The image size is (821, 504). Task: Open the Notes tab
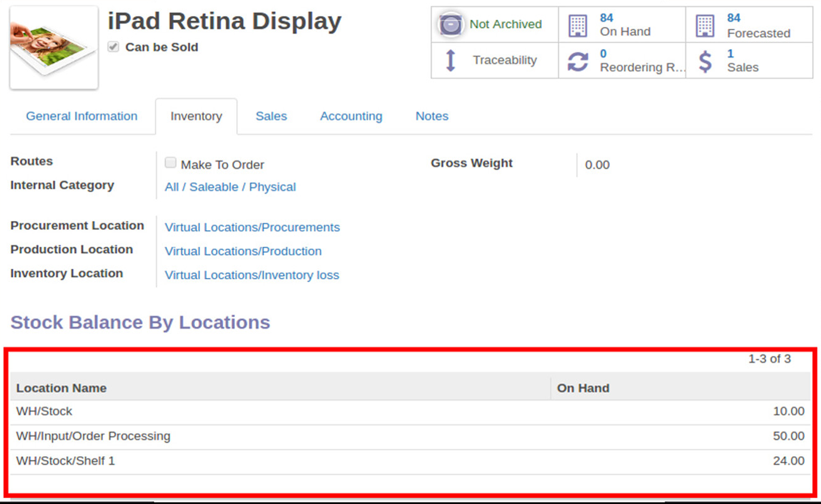coord(432,116)
